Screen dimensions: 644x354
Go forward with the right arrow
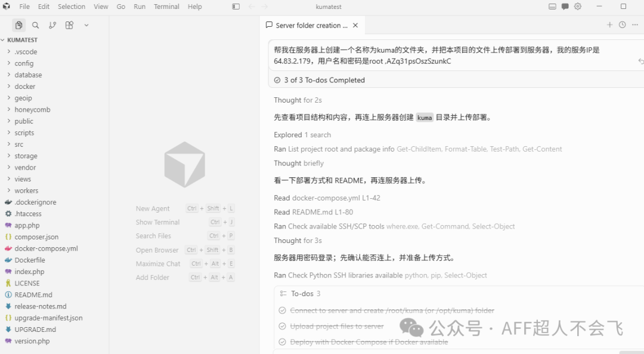click(x=265, y=7)
